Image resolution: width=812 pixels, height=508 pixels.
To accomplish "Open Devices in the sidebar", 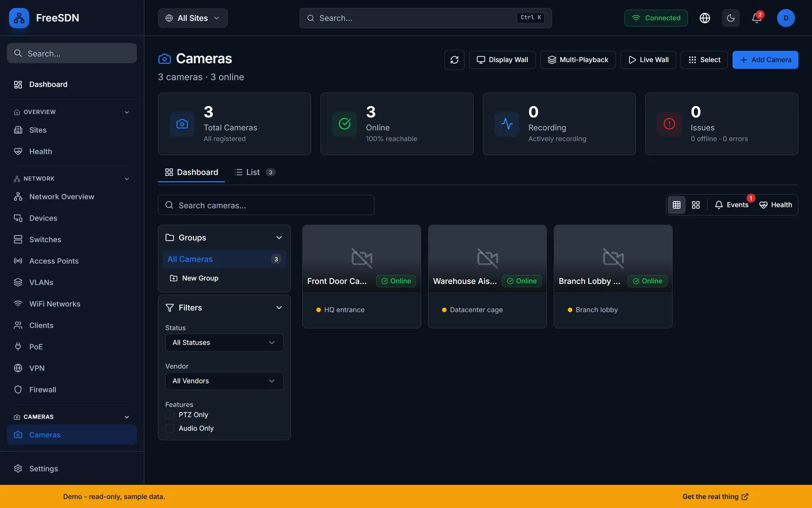I will 72,218.
